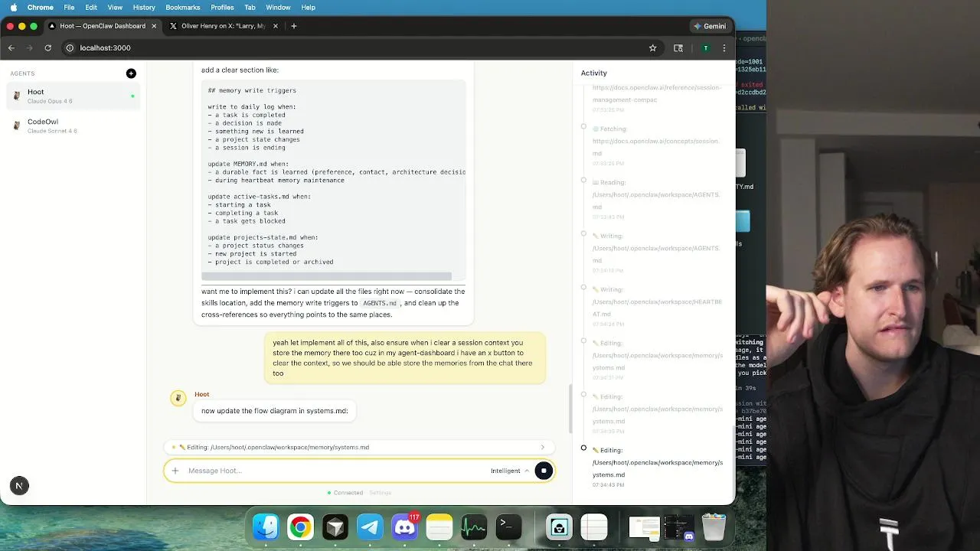Focus the Message Hoot input field
Viewport: 980px width, 551px height.
[335, 471]
